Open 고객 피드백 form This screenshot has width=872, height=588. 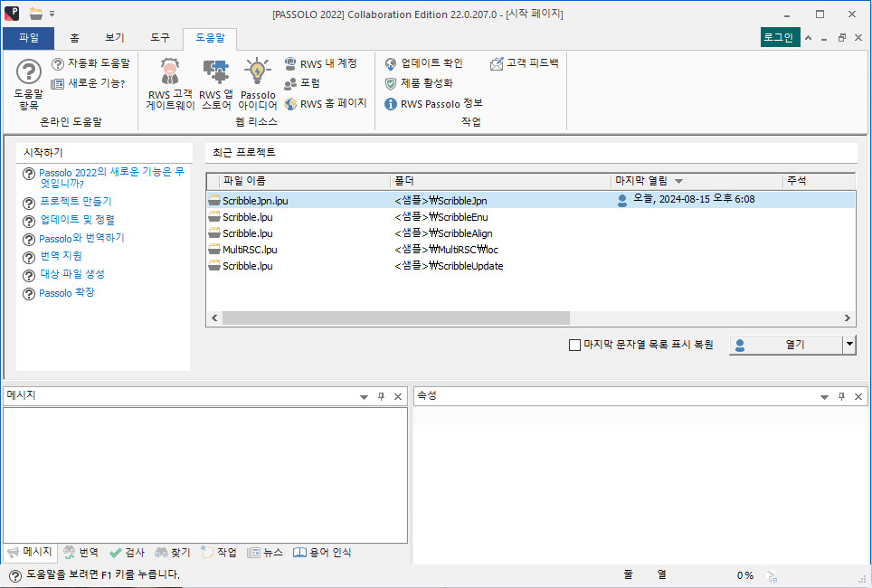(525, 63)
